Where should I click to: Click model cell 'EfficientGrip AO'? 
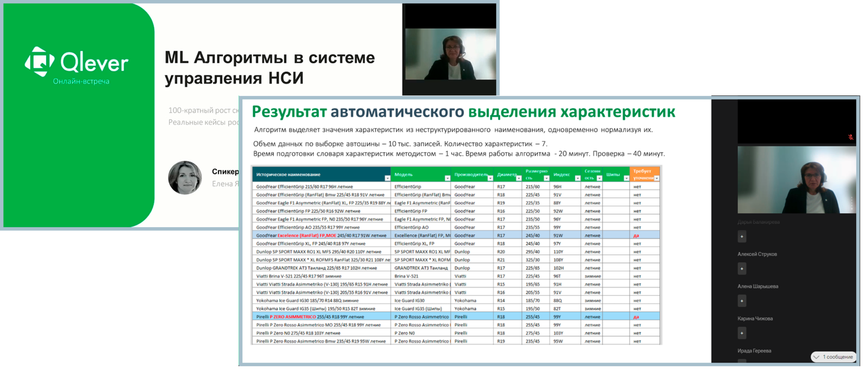pyautogui.click(x=421, y=227)
